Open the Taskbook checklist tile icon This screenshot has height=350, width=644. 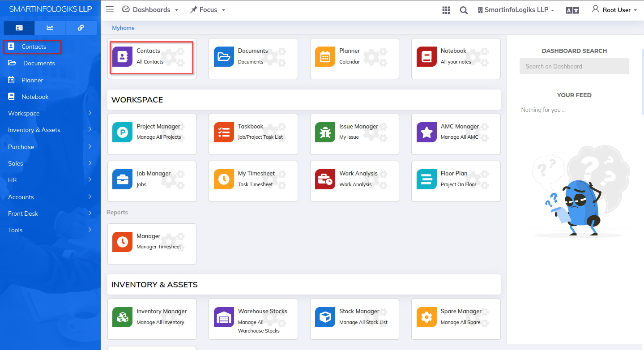pyautogui.click(x=224, y=132)
